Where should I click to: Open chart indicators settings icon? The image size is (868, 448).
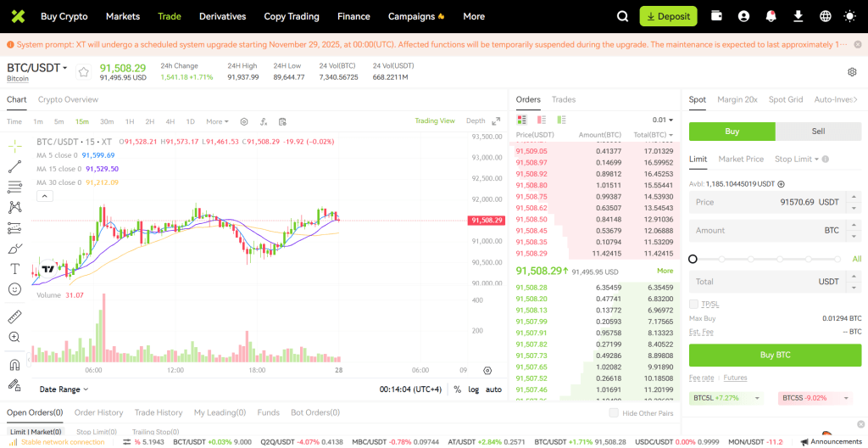pyautogui.click(x=243, y=121)
